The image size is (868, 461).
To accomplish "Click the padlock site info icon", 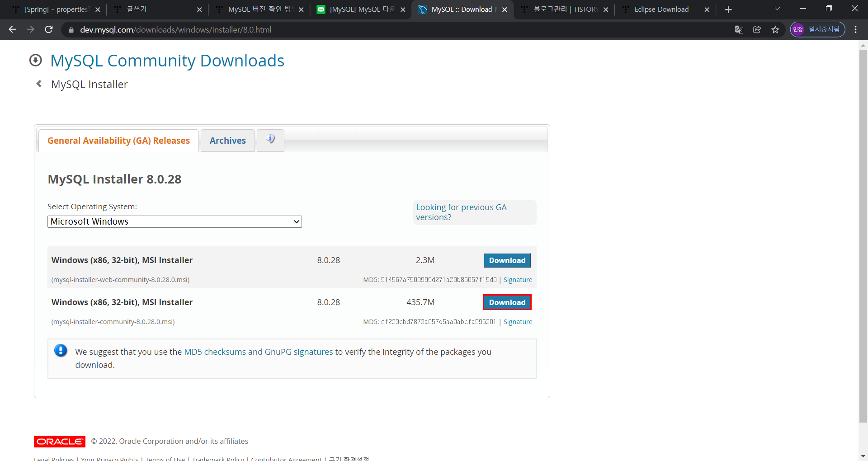I will click(71, 30).
